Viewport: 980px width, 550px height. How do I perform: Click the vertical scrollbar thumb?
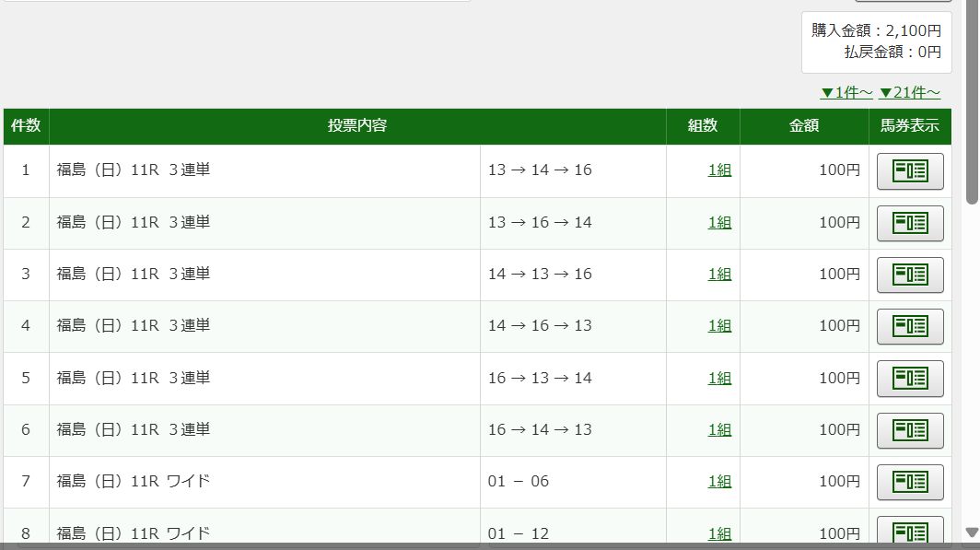click(972, 101)
